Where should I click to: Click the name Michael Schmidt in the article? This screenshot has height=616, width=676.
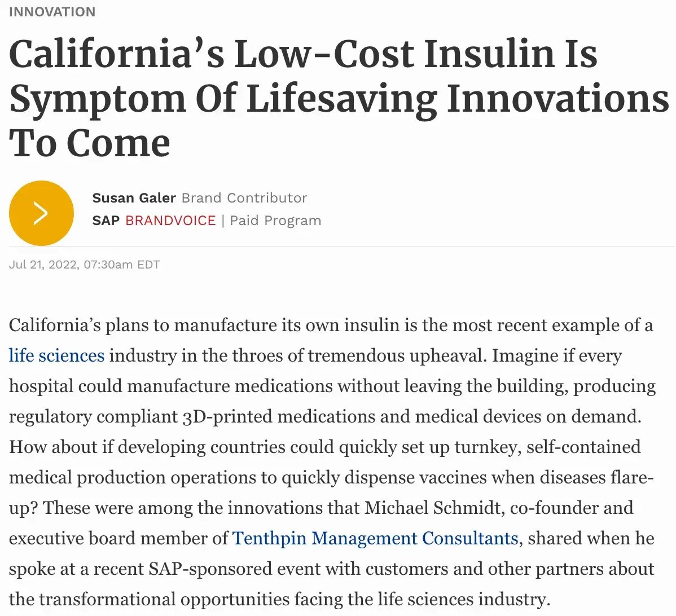tap(433, 508)
